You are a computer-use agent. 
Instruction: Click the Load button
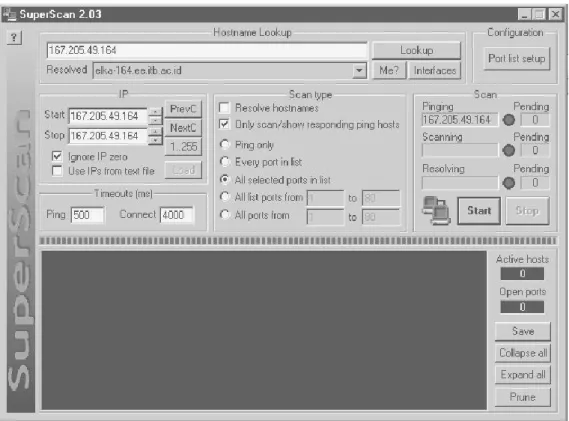click(x=183, y=170)
